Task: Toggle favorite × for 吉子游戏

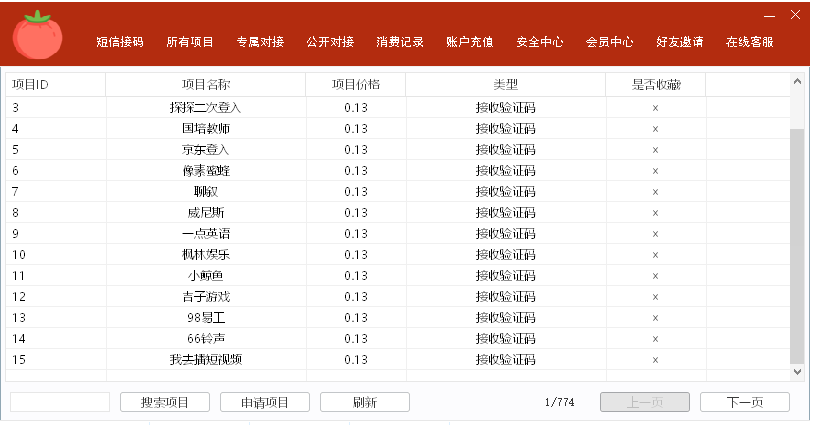Action: (x=655, y=297)
